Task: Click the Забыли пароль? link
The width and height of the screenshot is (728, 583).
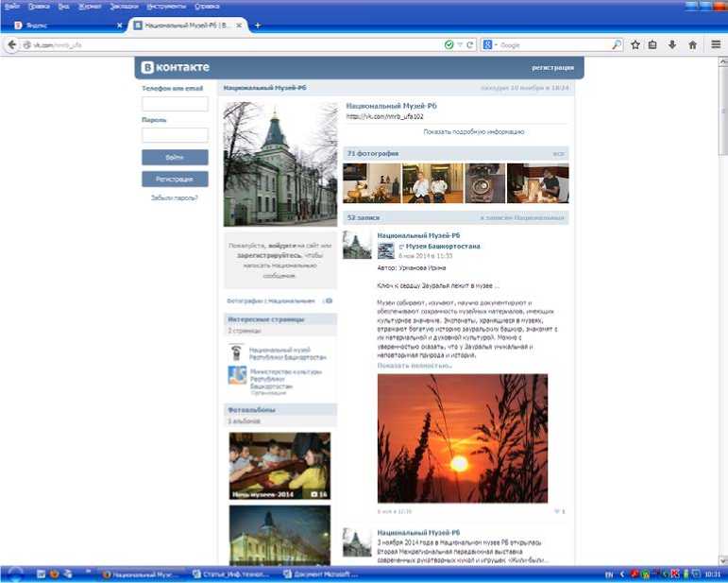Action: pyautogui.click(x=175, y=197)
